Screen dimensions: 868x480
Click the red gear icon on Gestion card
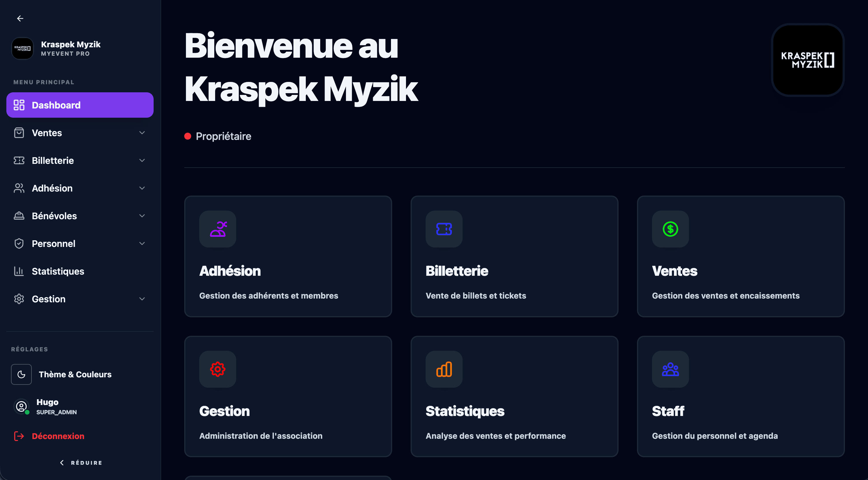point(218,369)
